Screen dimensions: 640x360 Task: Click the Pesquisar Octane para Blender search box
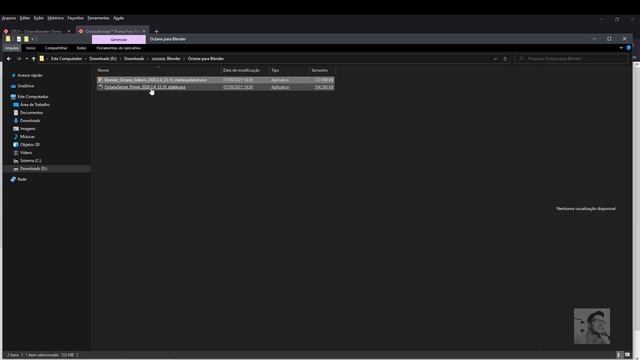pyautogui.click(x=571, y=59)
